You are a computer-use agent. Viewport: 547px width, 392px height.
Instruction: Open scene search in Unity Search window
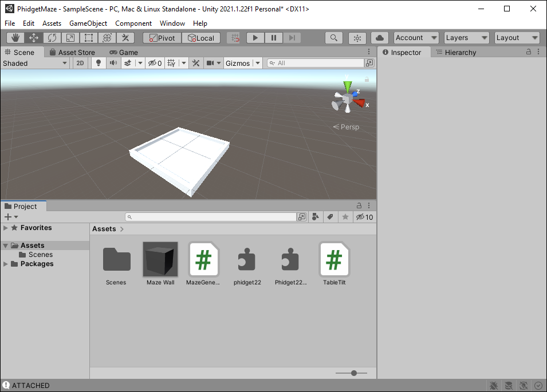coord(369,63)
